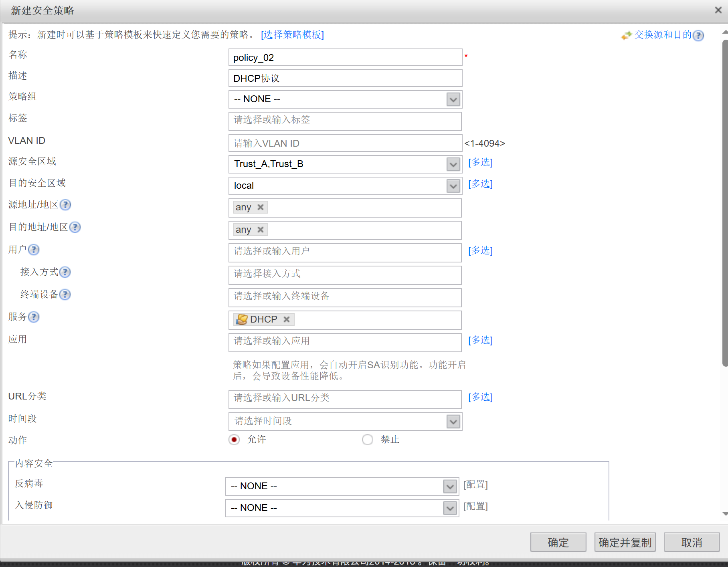
Task: Open the 时间段 dropdown
Action: (453, 422)
